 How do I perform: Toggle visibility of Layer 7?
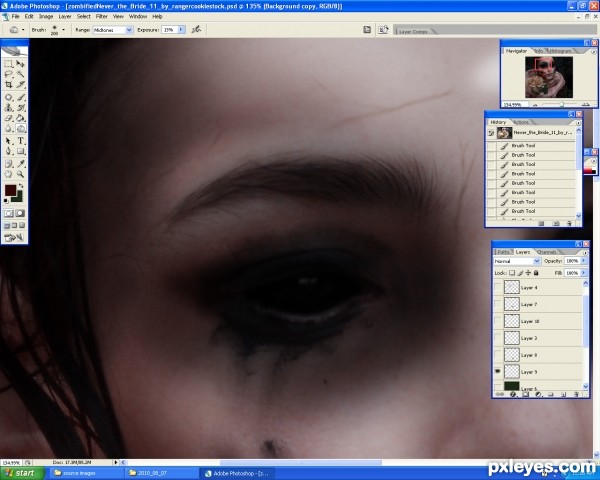coord(497,304)
